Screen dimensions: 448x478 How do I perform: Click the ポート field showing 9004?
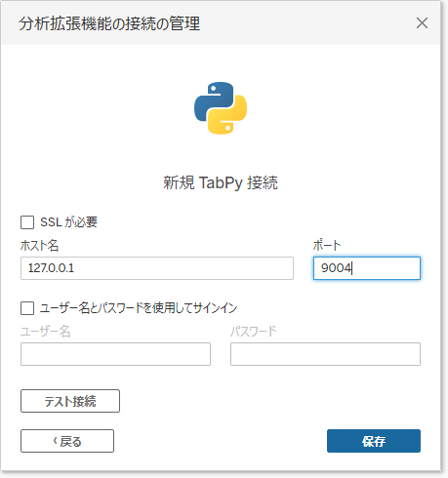coord(367,268)
